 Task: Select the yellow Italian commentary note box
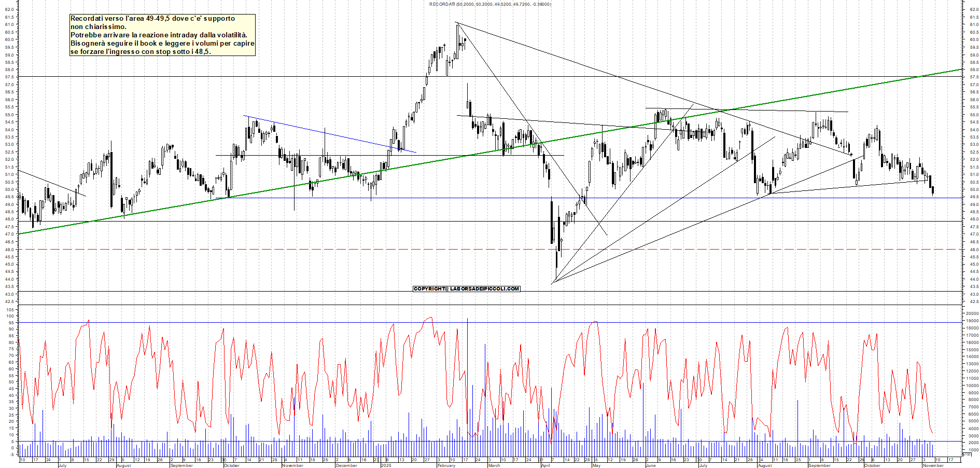162,35
